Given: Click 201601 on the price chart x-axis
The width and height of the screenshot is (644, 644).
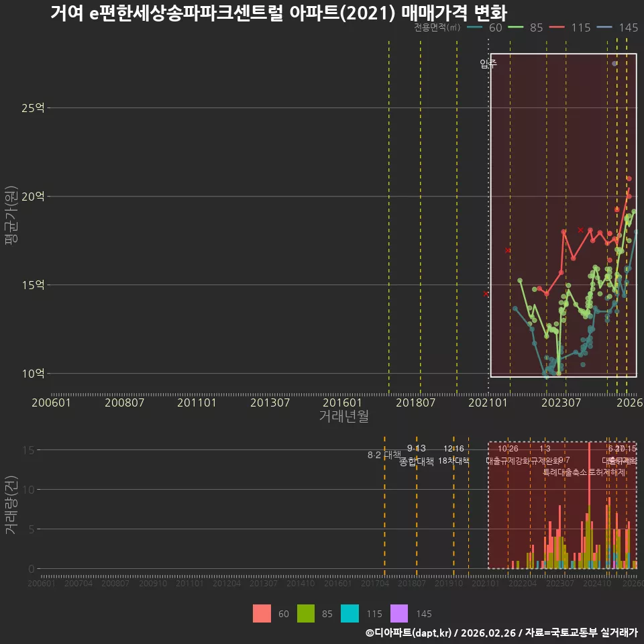Looking at the screenshot, I should [342, 402].
